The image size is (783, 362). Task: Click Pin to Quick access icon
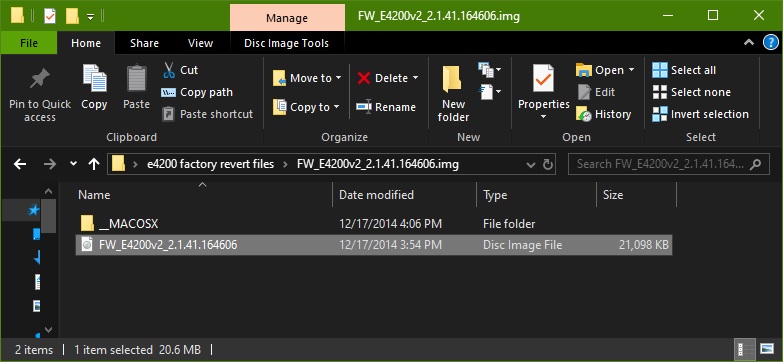click(39, 79)
